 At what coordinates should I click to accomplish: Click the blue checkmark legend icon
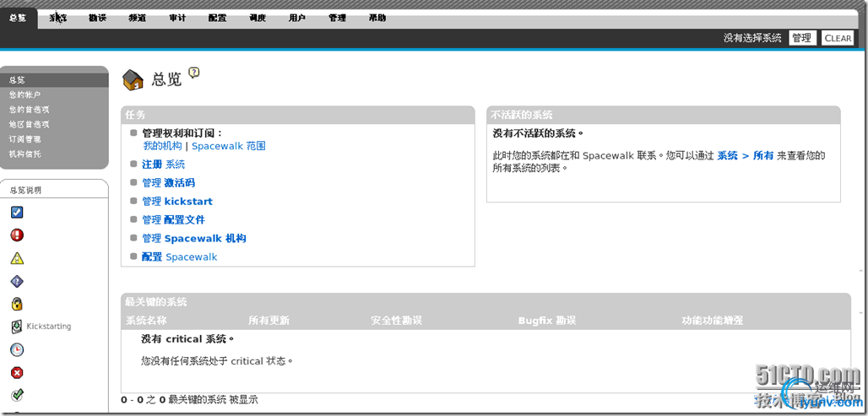tap(17, 213)
